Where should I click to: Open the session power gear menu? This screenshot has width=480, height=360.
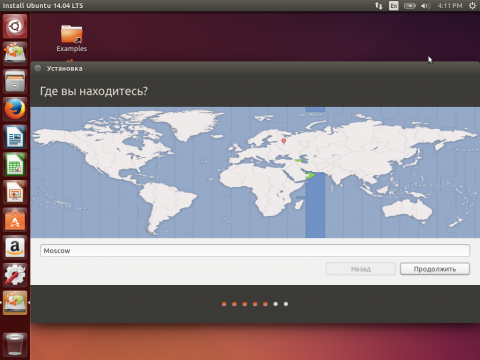(472, 6)
